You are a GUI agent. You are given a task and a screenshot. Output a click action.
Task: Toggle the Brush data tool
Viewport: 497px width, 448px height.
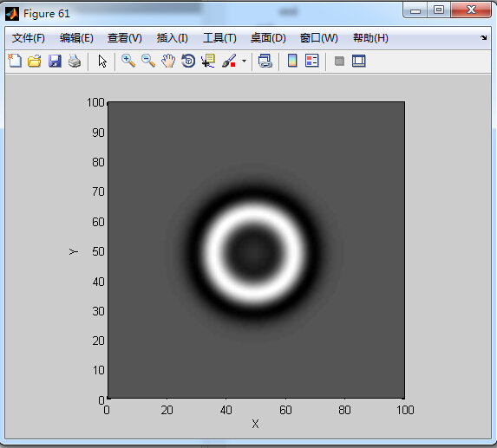pyautogui.click(x=229, y=61)
